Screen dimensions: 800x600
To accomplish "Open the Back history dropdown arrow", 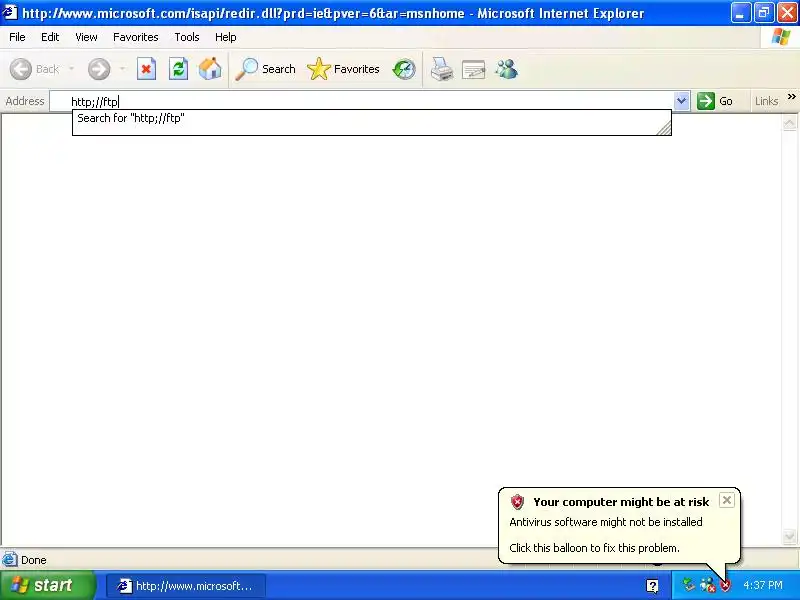I will (71, 69).
